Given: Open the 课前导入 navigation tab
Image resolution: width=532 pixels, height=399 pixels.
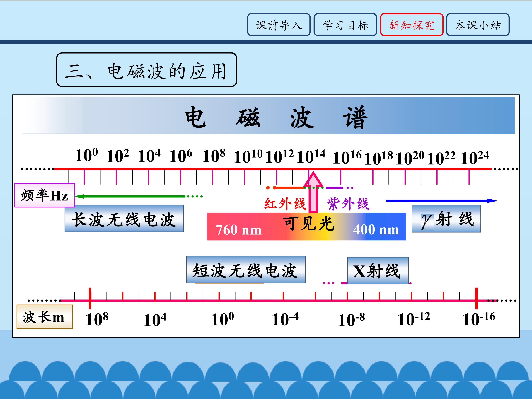Looking at the screenshot, I should point(279,25).
